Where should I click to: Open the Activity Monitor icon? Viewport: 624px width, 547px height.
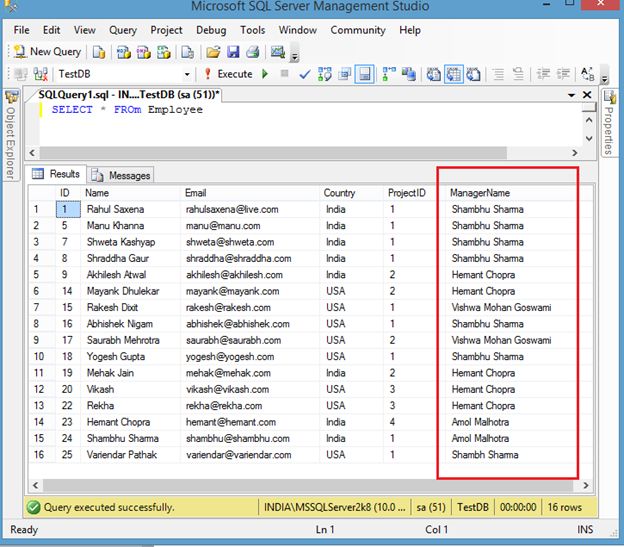(x=278, y=52)
